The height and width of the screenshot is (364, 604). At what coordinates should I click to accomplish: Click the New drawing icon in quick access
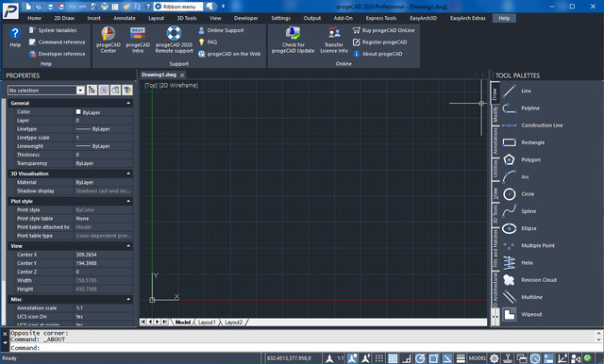[28, 7]
